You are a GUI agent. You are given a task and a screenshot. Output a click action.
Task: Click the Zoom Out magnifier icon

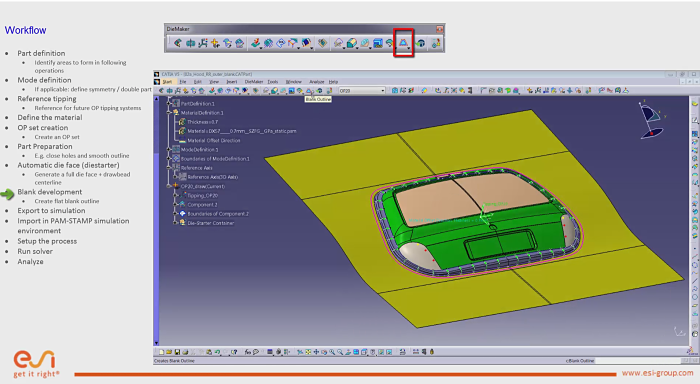[340, 352]
